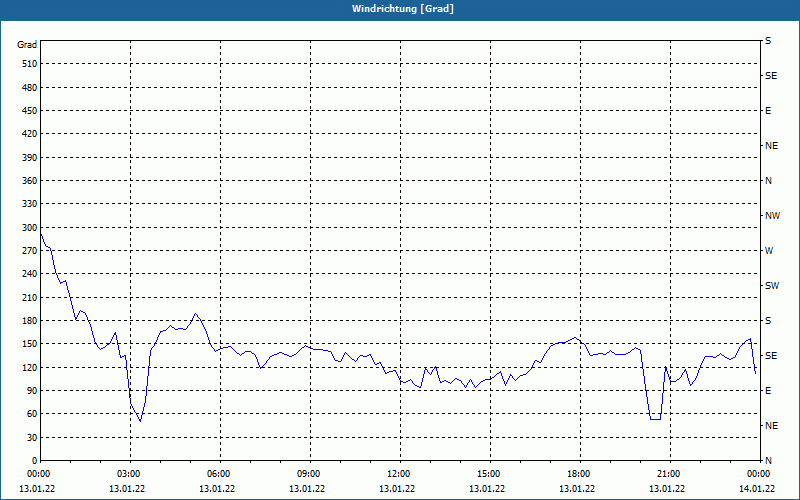Viewport: 800px width, 500px height.
Task: Click the y-axis value "180"
Action: pyautogui.click(x=30, y=321)
